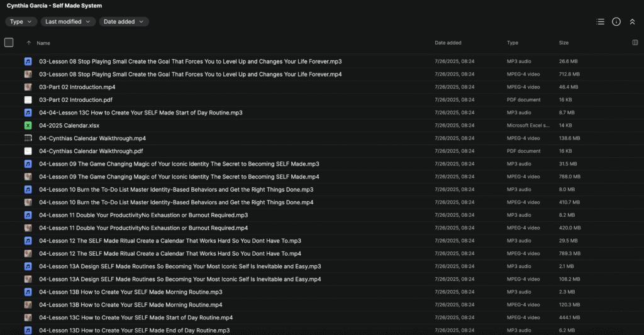Screen dimensions: 644x335
Task: Sort by the Type column header
Action: point(513,43)
